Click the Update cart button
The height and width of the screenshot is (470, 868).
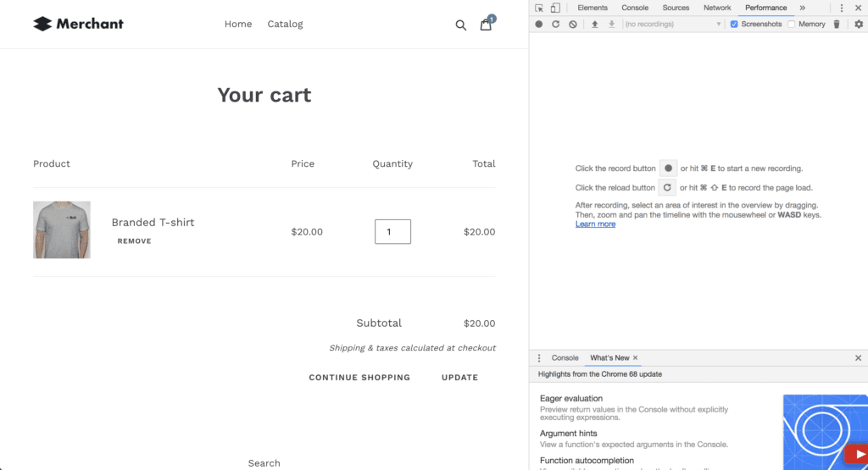click(459, 377)
